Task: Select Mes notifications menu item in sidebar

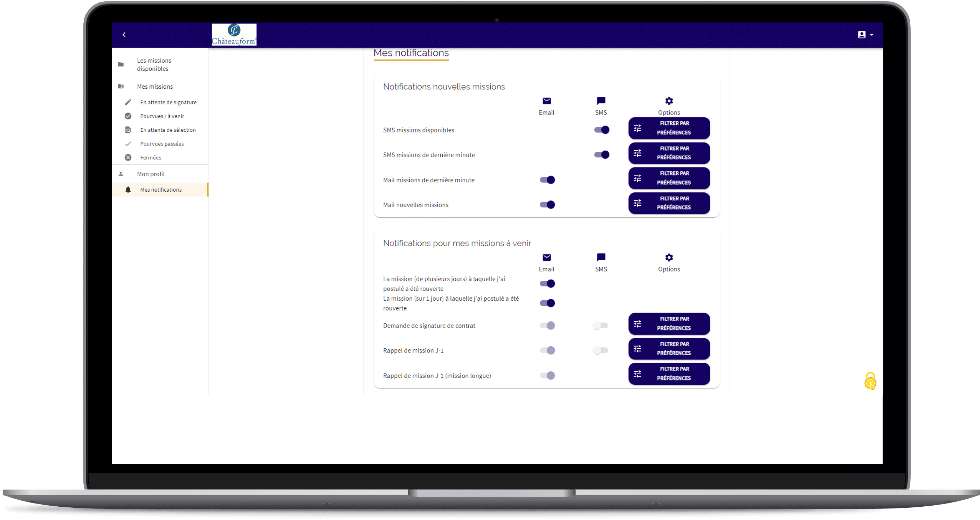Action: [161, 189]
